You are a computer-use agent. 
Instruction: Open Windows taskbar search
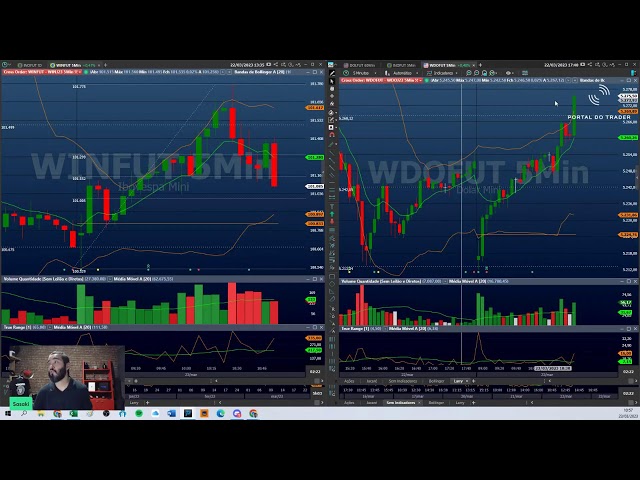click(24, 413)
